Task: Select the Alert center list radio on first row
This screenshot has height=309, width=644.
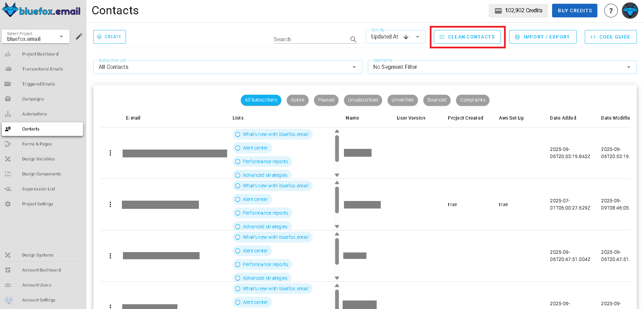Action: [x=238, y=148]
